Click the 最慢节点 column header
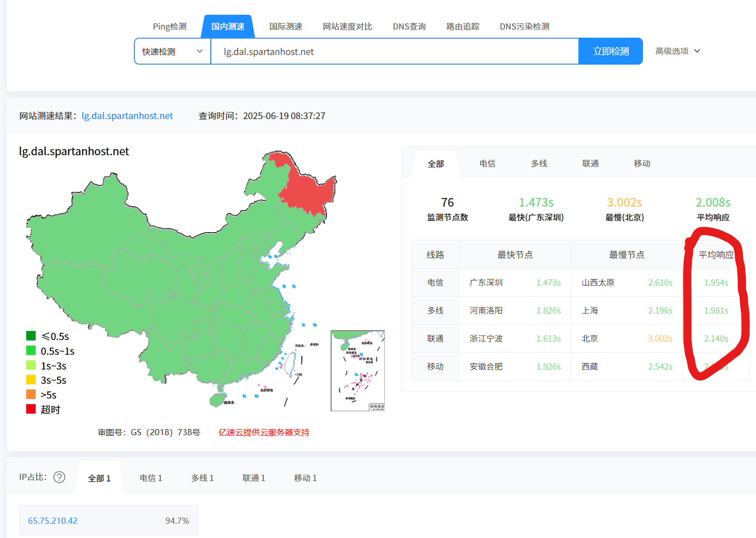Viewport: 756px width, 538px height. tap(627, 254)
